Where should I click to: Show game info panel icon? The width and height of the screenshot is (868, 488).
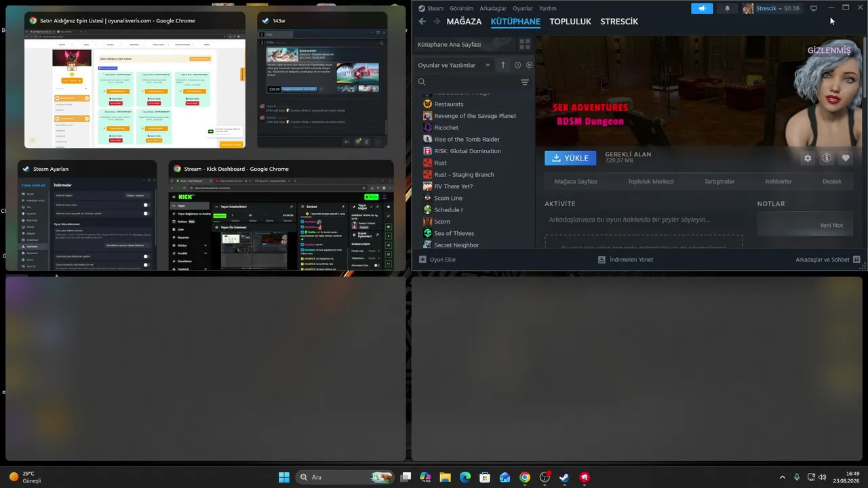[x=827, y=158]
